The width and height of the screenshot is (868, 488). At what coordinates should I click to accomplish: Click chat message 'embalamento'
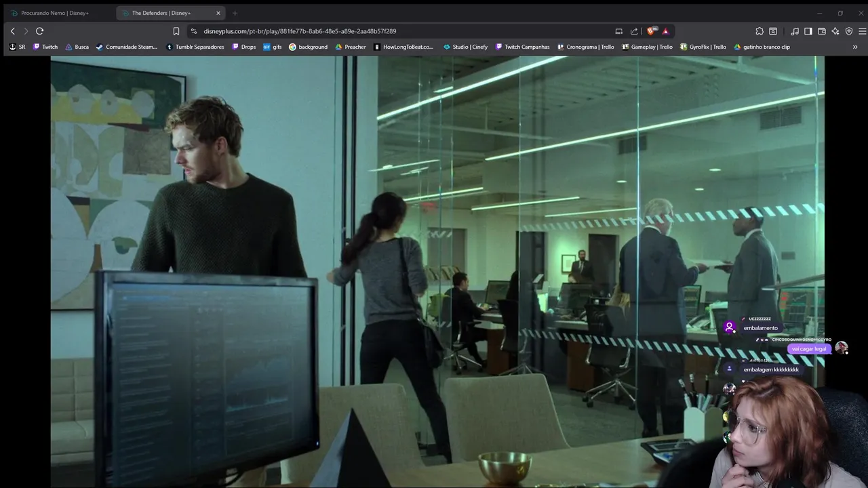(x=760, y=328)
